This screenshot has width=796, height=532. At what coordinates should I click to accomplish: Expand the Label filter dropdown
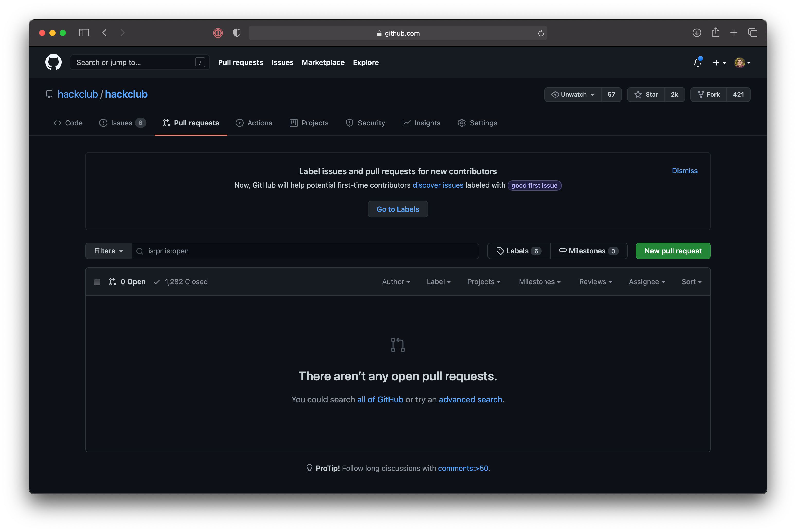(439, 282)
